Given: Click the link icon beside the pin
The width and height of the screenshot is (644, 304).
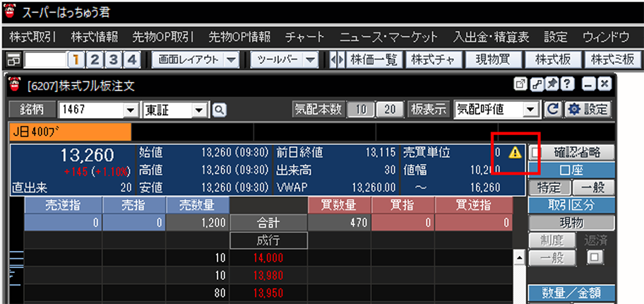Looking at the screenshot, I should (536, 85).
